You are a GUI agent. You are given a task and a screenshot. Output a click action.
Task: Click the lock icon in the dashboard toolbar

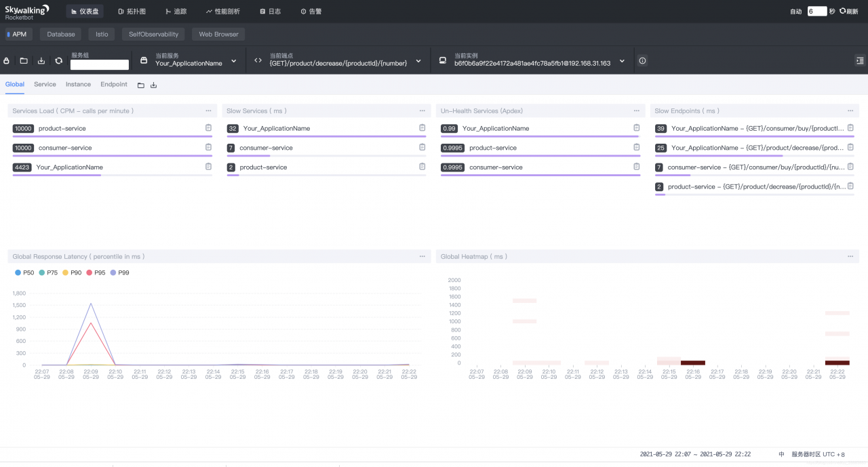[7, 61]
